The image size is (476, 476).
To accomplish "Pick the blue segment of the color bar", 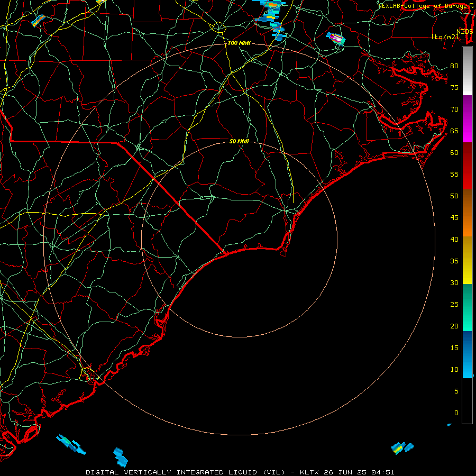I will (x=467, y=354).
